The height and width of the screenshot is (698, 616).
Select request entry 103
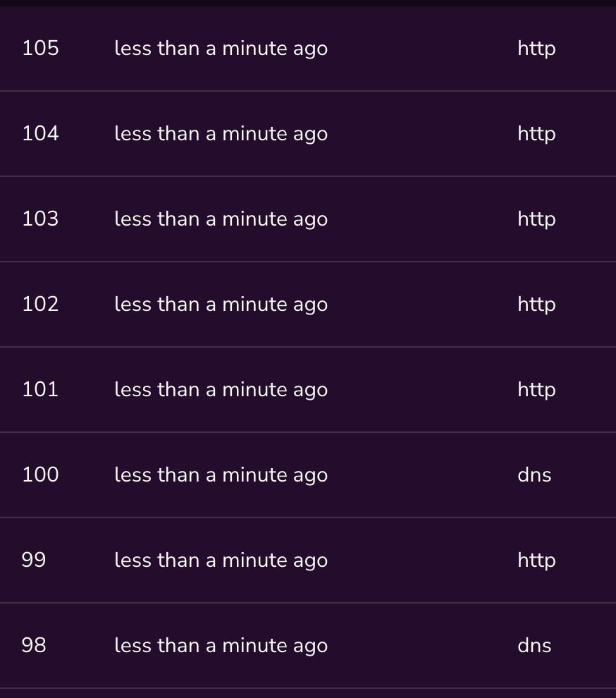40,219
